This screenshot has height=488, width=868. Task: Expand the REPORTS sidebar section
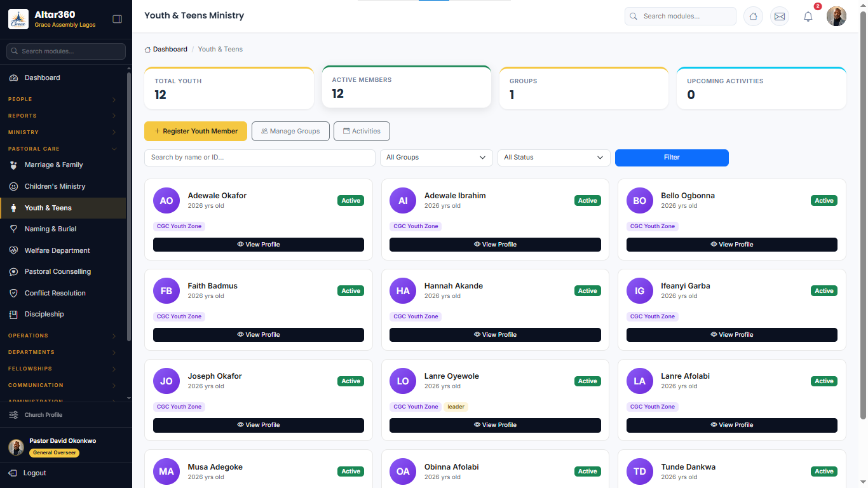click(x=62, y=116)
